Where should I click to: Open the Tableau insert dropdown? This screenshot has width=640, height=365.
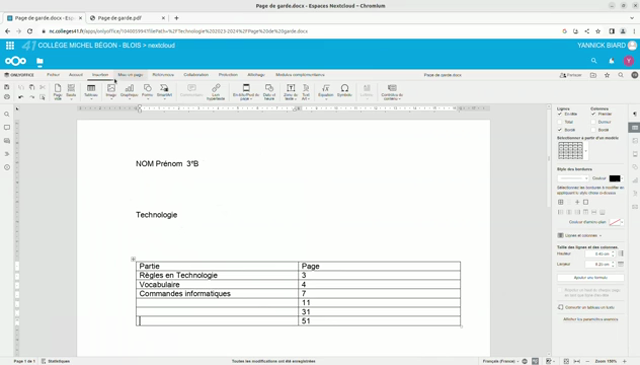(x=91, y=91)
